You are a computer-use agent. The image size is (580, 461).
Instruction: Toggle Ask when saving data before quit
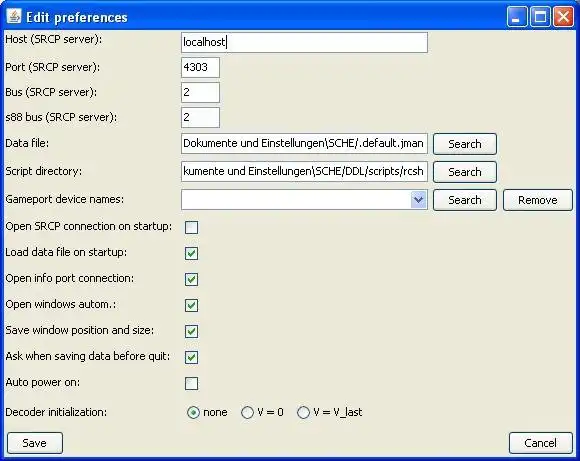click(191, 357)
